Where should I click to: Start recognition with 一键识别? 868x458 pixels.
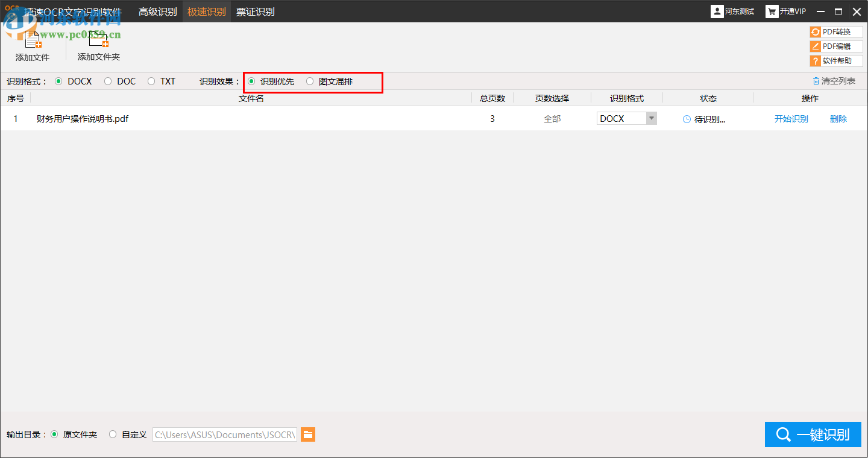(x=813, y=434)
